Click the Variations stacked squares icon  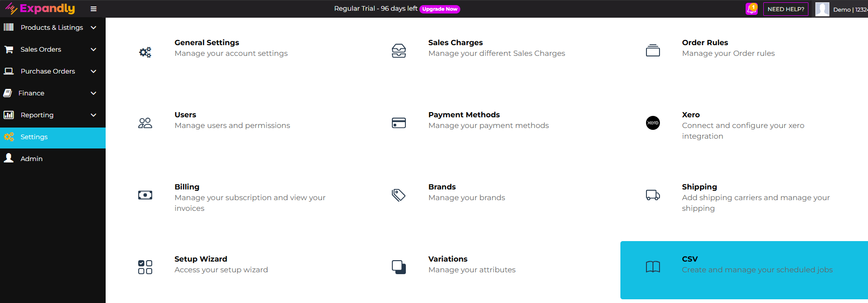tap(399, 267)
